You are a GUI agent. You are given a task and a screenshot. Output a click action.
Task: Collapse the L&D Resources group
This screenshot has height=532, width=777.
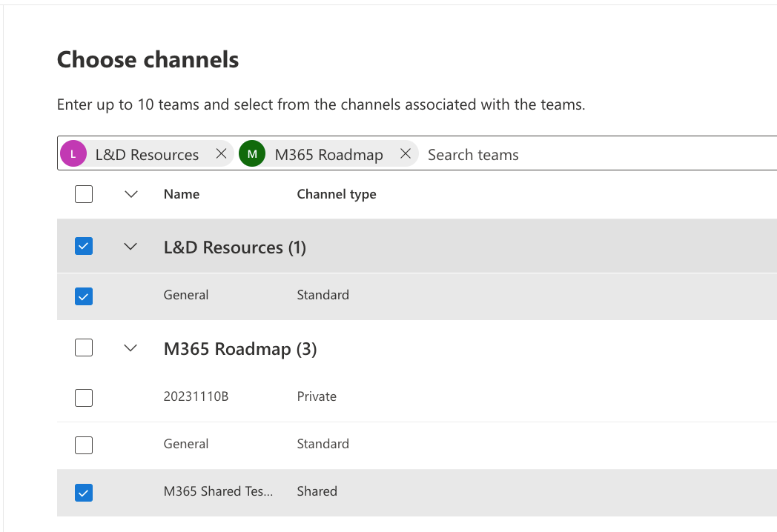click(130, 246)
